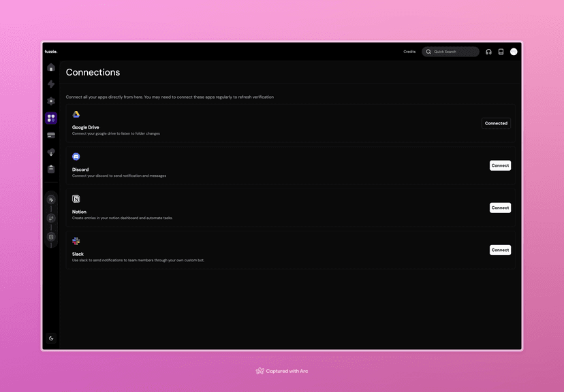Select the 'Google Drive' card title
564x392 pixels.
(86, 127)
